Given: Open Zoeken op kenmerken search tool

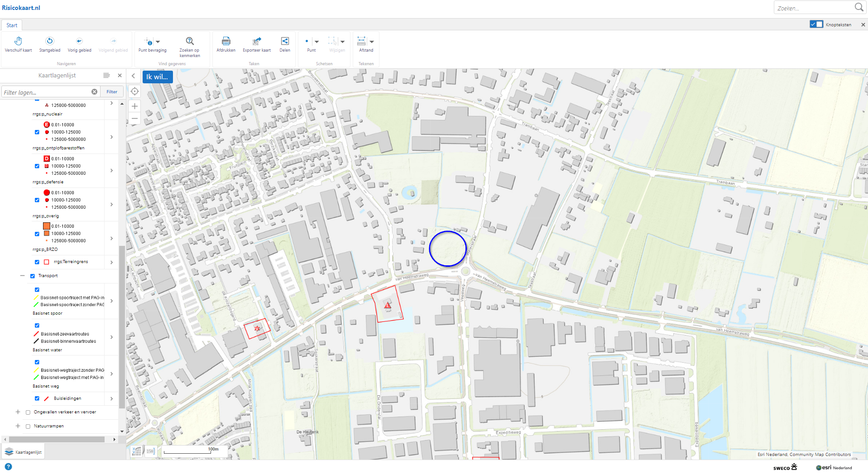Looking at the screenshot, I should coord(190,47).
